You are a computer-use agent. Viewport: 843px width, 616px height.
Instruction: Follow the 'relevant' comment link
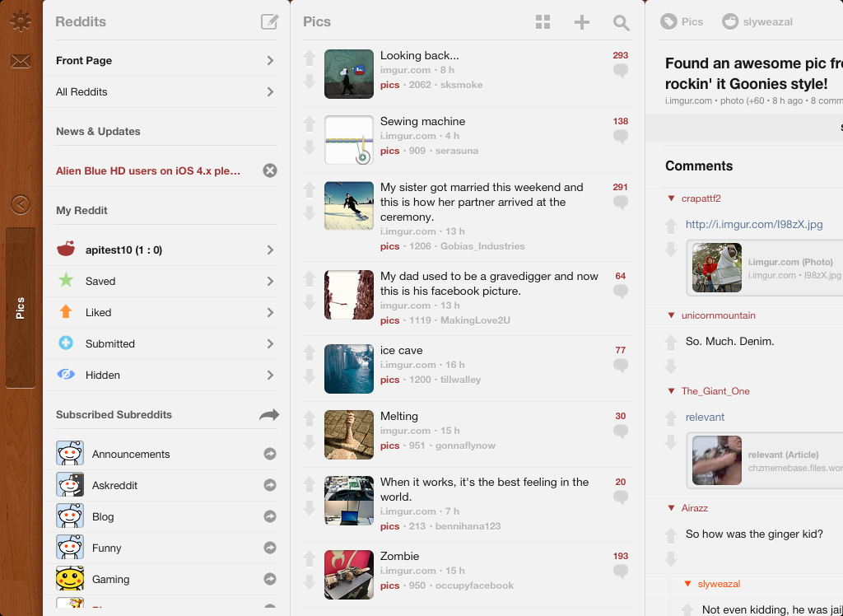[705, 417]
